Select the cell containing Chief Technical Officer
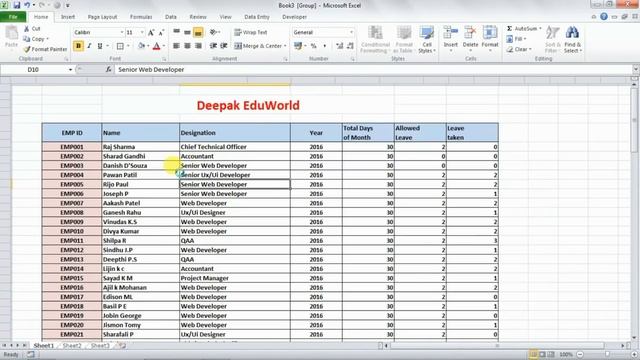 point(235,147)
